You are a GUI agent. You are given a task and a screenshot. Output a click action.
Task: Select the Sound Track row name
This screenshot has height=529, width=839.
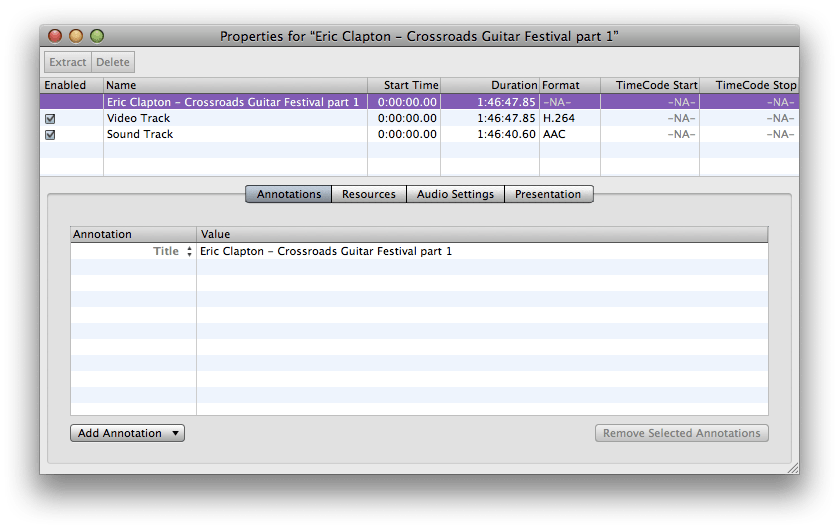point(140,134)
